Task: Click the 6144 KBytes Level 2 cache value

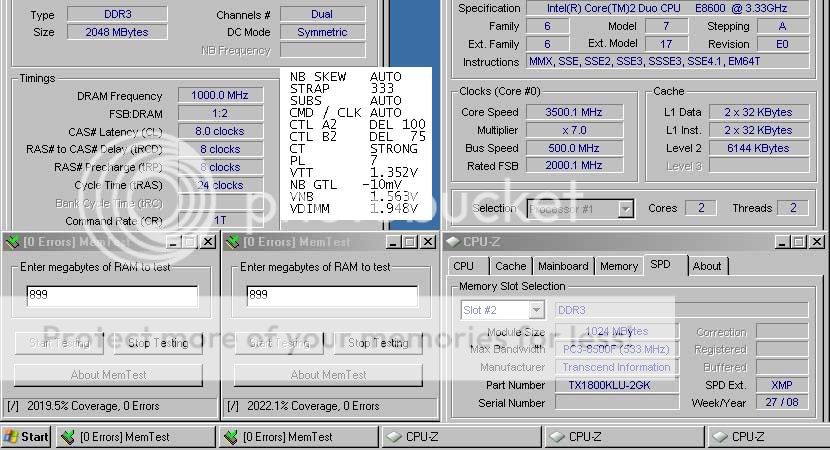Action: pyautogui.click(x=759, y=148)
